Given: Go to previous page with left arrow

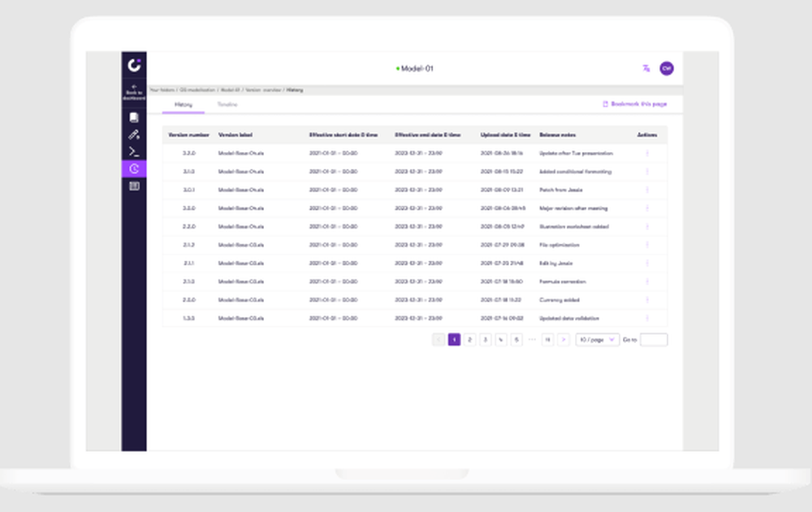Looking at the screenshot, I should pos(438,340).
